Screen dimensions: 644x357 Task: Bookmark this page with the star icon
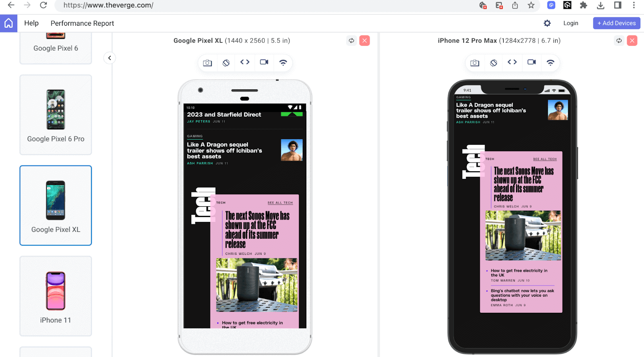(x=531, y=5)
